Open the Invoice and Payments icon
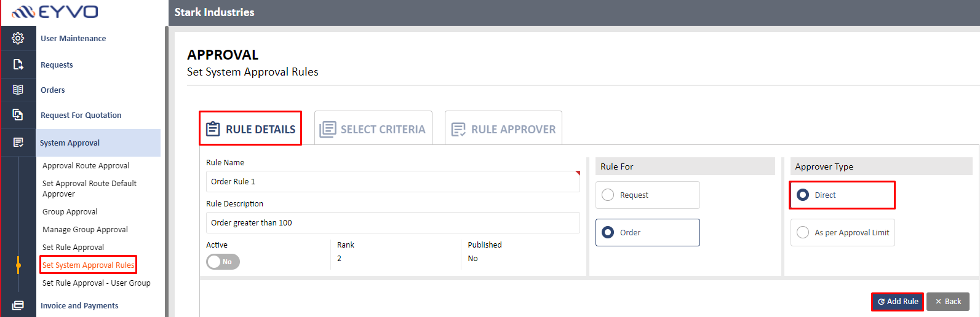Viewport: 980px width, 317px height. [x=18, y=305]
